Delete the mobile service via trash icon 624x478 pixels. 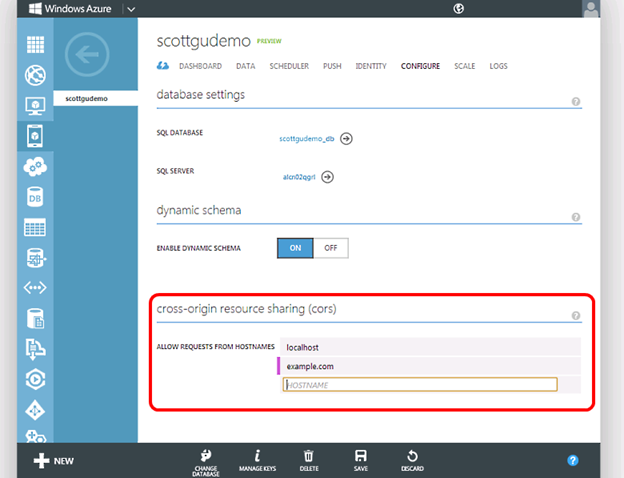(309, 460)
